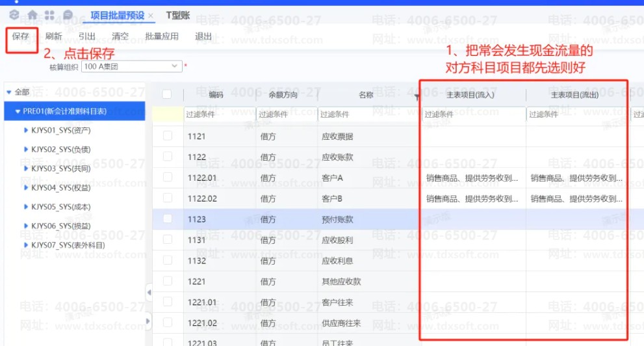This screenshot has height=346, width=644.
Task: Click the 批量应用 button
Action: (162, 36)
